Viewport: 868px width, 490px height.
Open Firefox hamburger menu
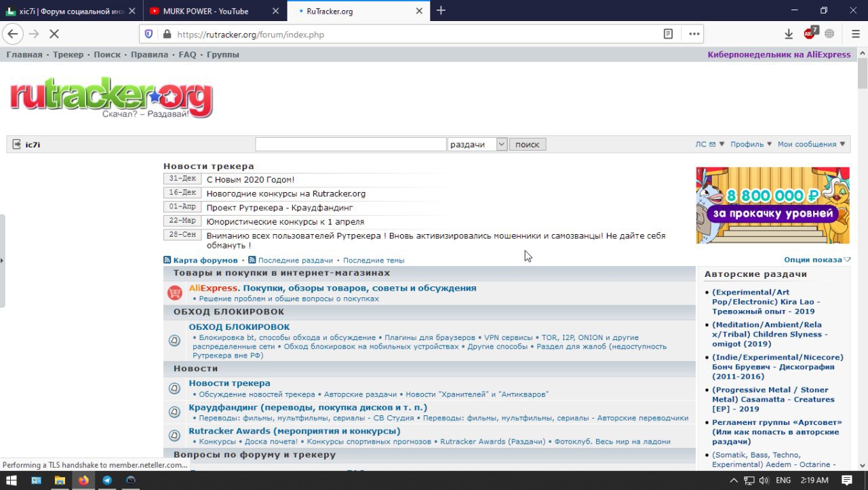click(x=856, y=34)
